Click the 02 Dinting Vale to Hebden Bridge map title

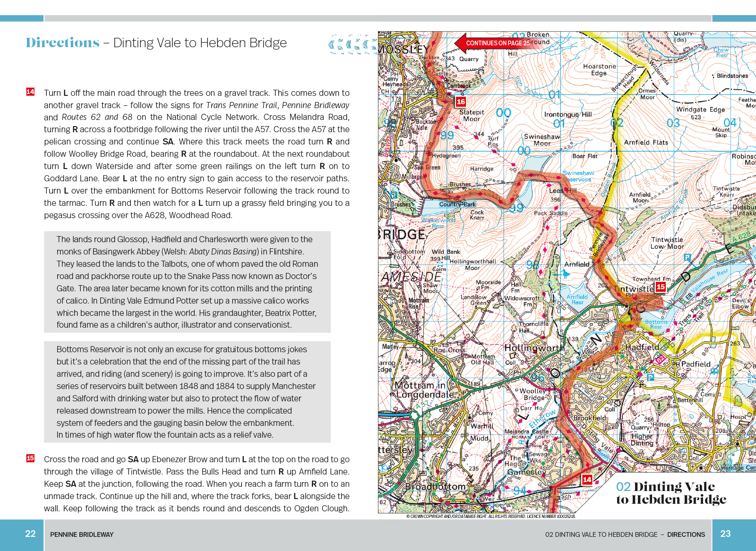pyautogui.click(x=671, y=493)
